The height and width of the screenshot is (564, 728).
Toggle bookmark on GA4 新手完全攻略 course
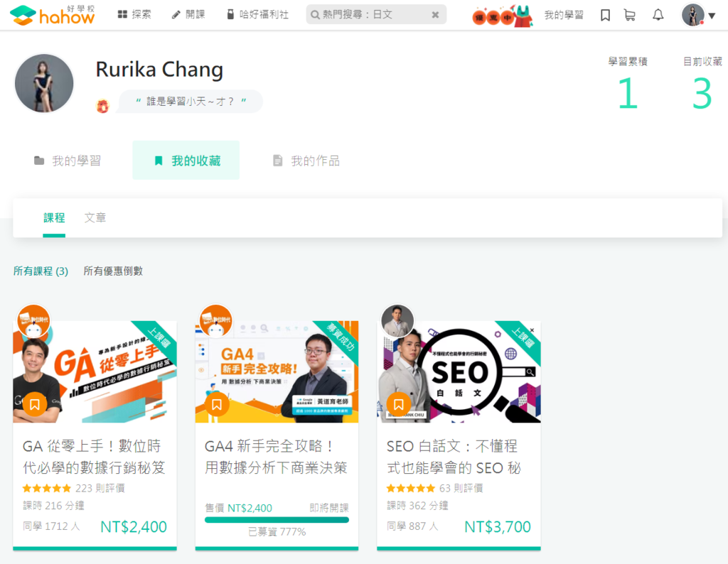pyautogui.click(x=217, y=403)
